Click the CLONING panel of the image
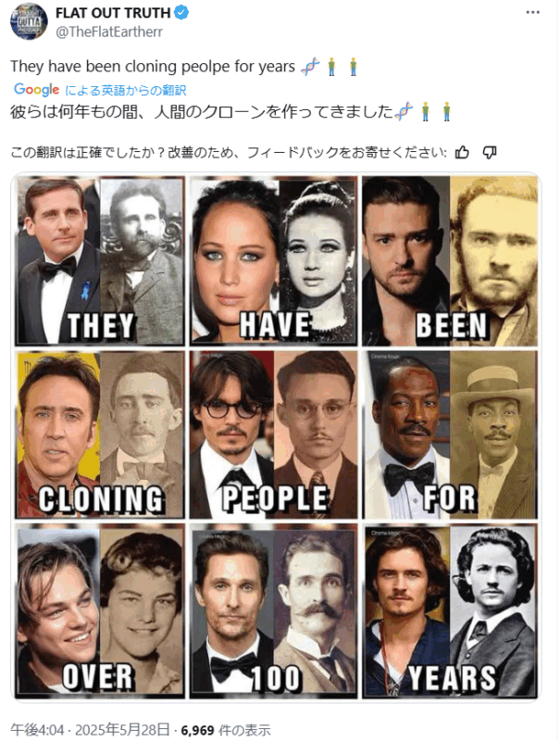The image size is (560, 741). 100,434
